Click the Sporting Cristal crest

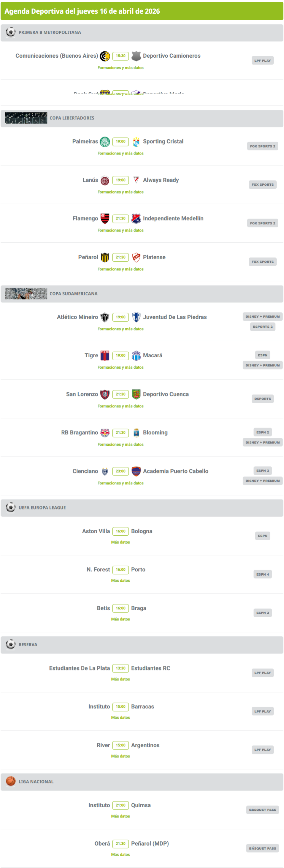click(136, 142)
